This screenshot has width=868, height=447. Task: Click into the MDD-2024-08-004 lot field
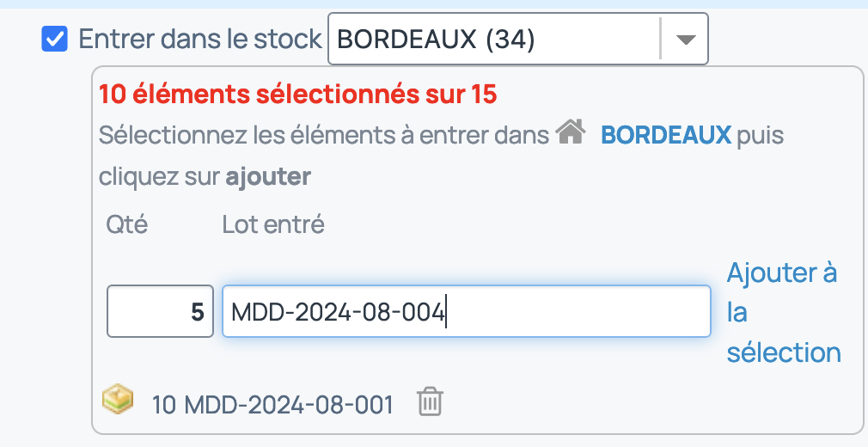[x=466, y=311]
